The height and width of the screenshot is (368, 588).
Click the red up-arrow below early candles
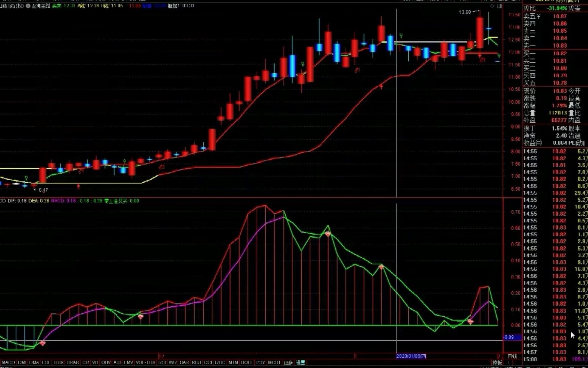point(79,186)
